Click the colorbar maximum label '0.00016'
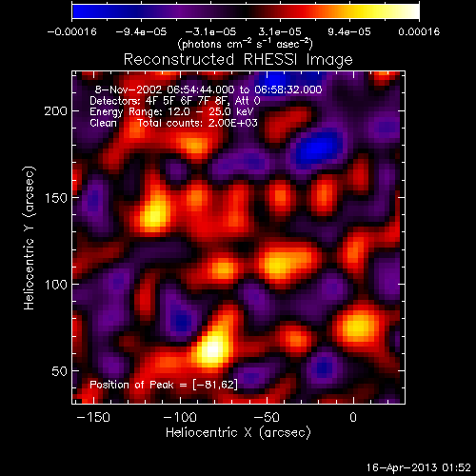 coord(419,31)
